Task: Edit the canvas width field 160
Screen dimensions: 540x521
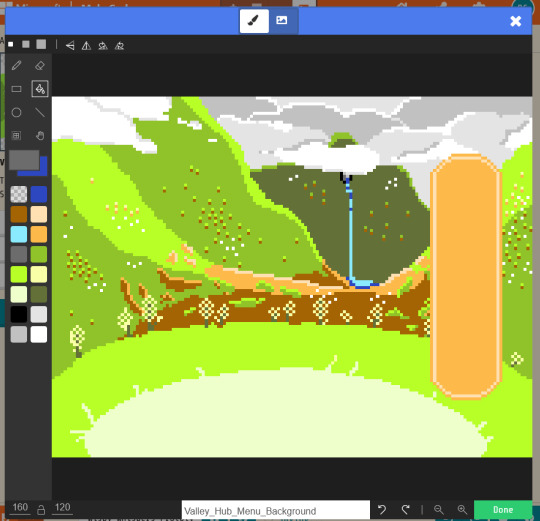Action: [20, 508]
